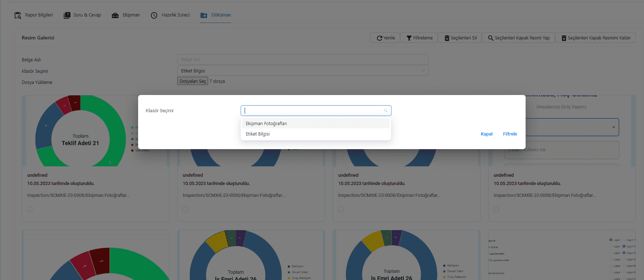Click the search icon in Klasör Seçimi field

[386, 110]
